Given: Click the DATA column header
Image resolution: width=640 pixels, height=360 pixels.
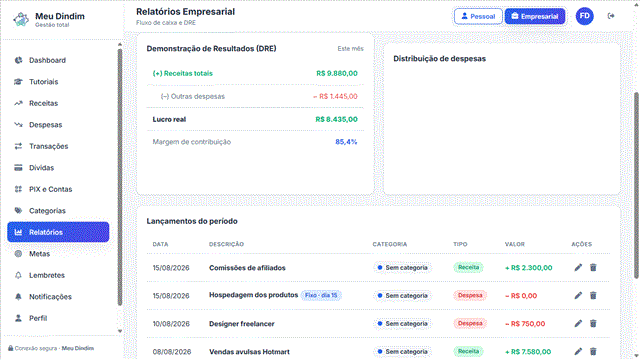Looking at the screenshot, I should click(x=160, y=244).
